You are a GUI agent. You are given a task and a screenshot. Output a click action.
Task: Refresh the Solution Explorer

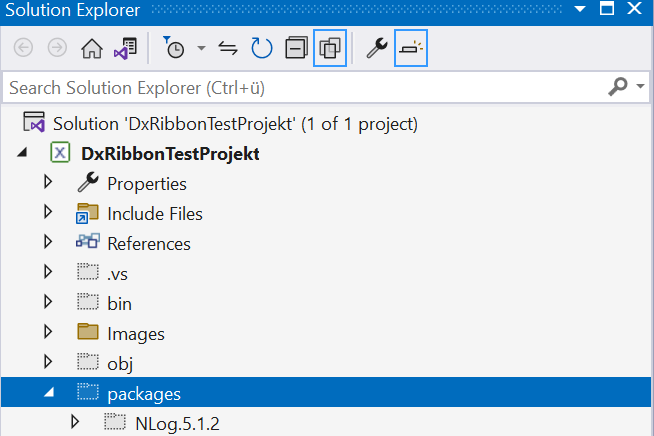point(262,48)
